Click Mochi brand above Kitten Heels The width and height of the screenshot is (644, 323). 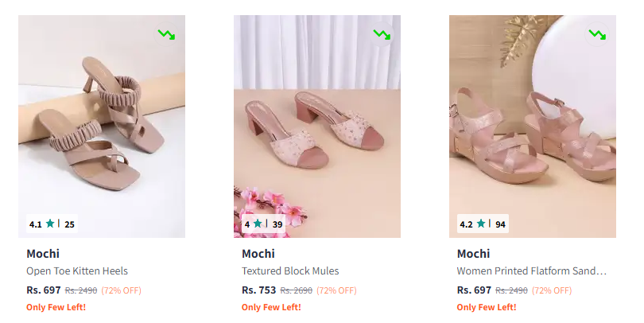click(x=43, y=254)
